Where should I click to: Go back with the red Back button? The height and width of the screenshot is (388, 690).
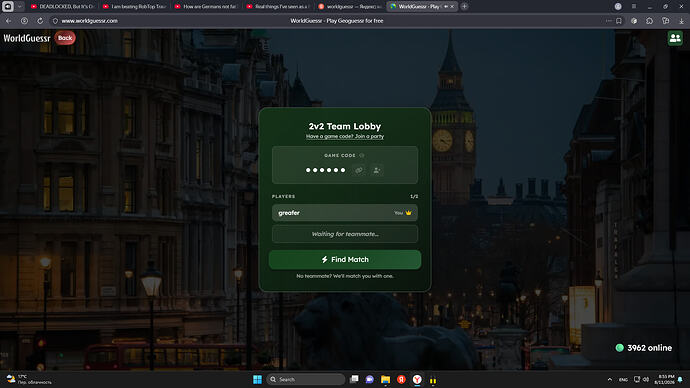click(65, 38)
